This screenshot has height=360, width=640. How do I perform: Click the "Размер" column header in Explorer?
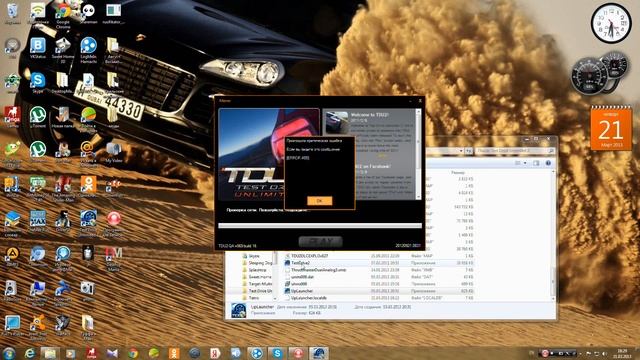(x=458, y=173)
